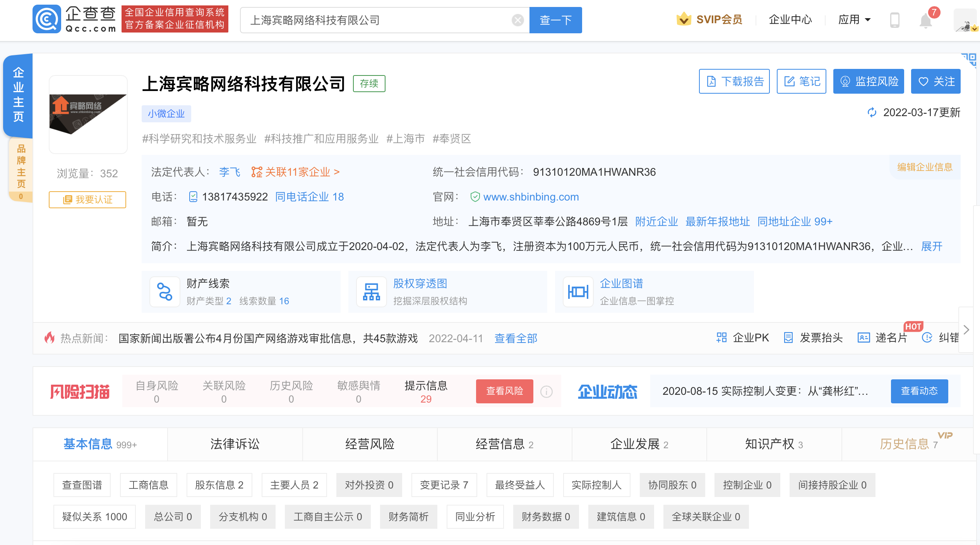Click the verified phone icon

pyautogui.click(x=193, y=197)
